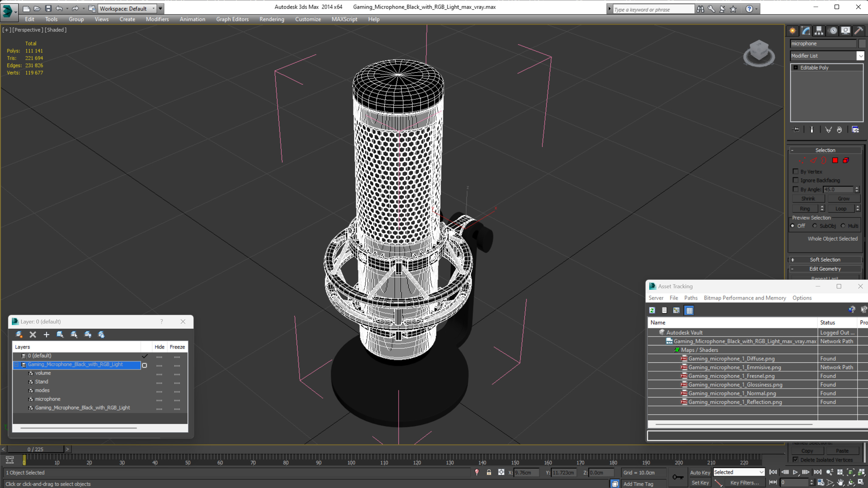Screen dimensions: 868x488
Task: Open the Create command panel tab
Action: (793, 31)
